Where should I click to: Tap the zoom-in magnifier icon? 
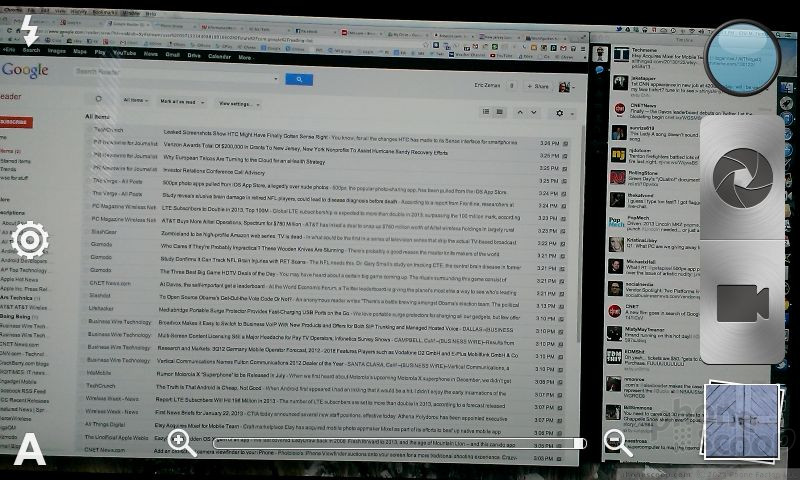coord(182,442)
